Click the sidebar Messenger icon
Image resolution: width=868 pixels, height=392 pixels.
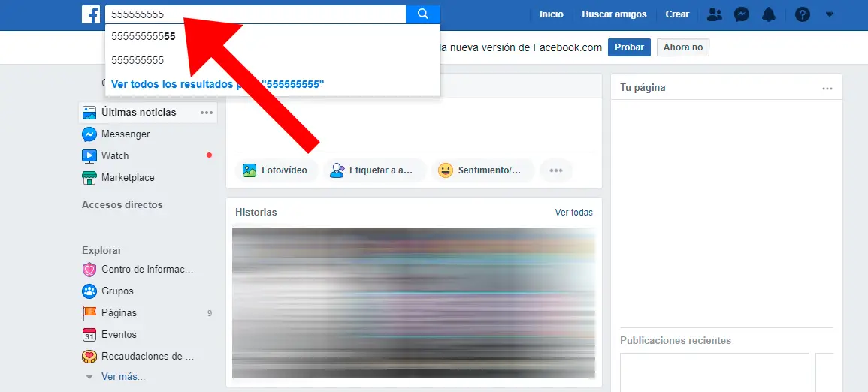89,134
